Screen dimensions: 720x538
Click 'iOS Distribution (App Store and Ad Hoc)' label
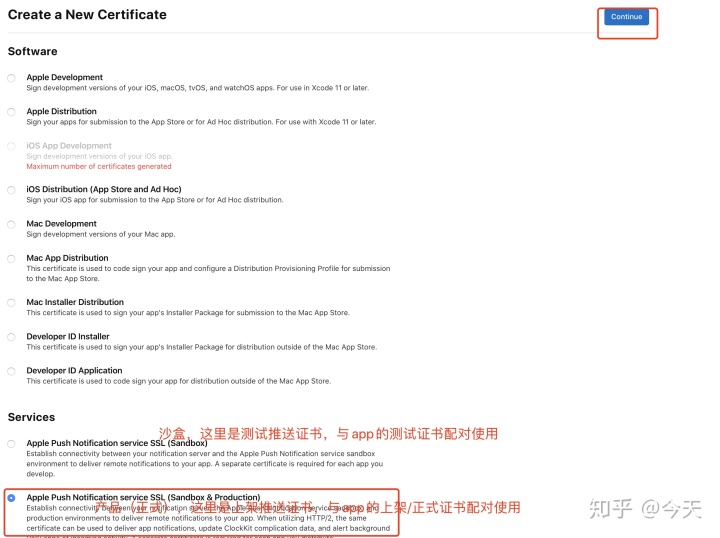coord(104,189)
